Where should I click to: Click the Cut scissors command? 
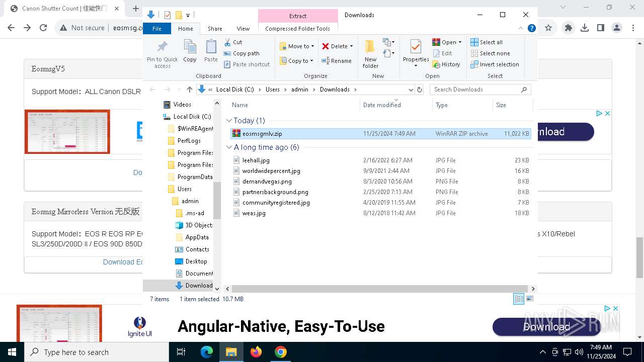[x=233, y=42]
